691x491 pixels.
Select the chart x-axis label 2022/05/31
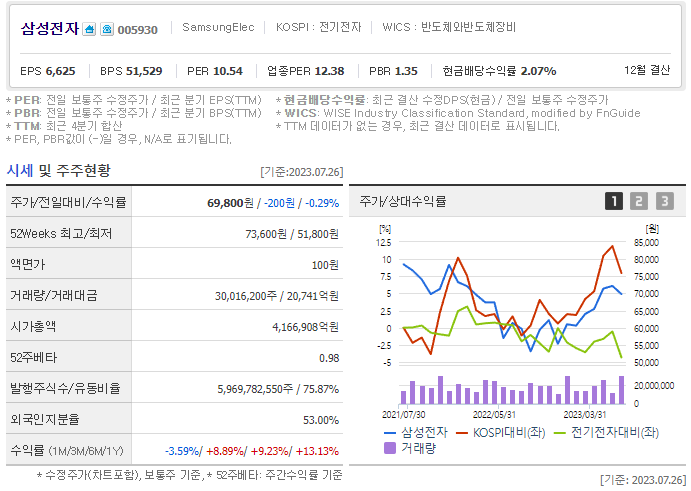pyautogui.click(x=494, y=415)
